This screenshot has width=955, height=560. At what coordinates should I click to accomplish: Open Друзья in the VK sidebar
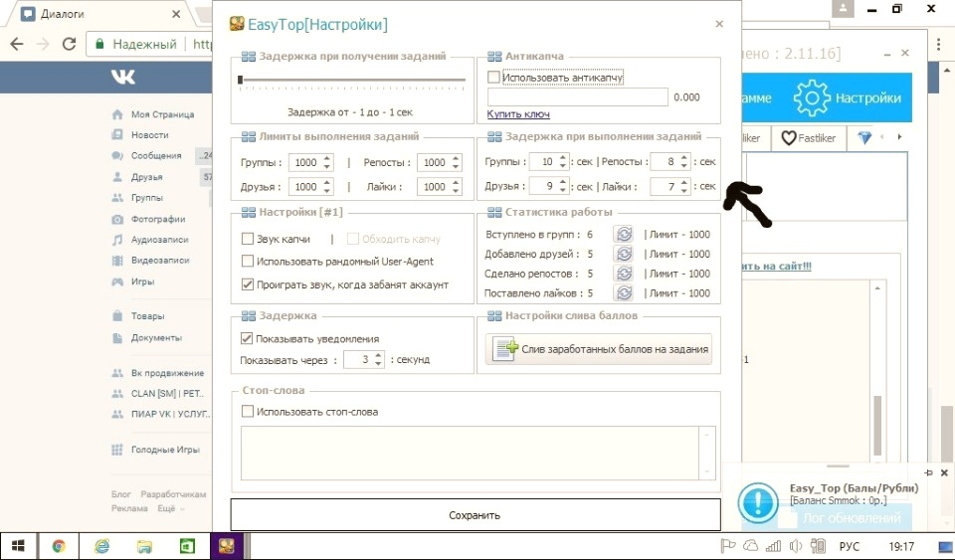(147, 177)
